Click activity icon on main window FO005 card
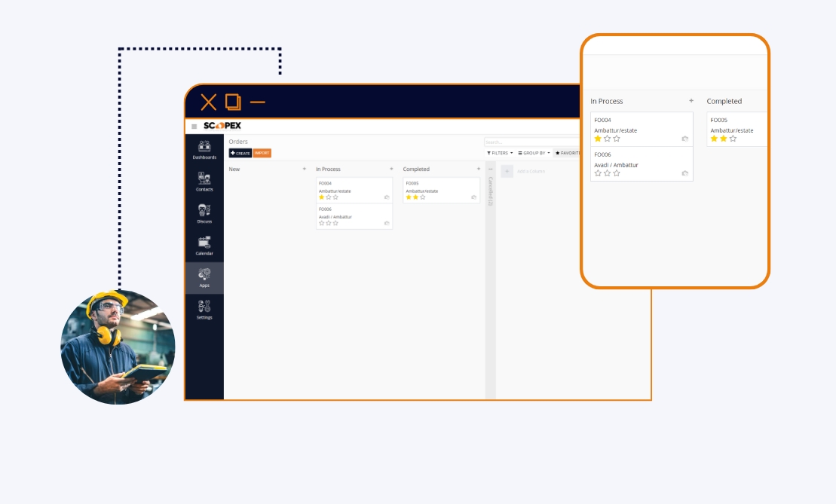Image resolution: width=836 pixels, height=504 pixels. [473, 197]
